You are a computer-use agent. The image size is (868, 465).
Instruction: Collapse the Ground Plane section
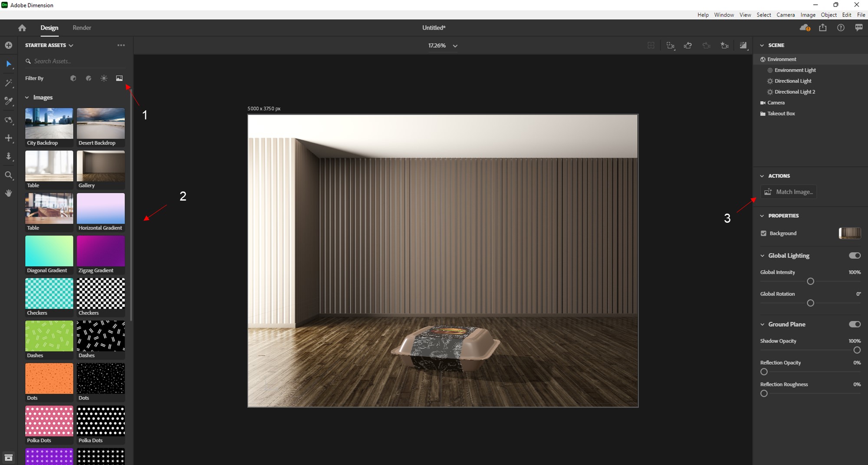point(762,324)
